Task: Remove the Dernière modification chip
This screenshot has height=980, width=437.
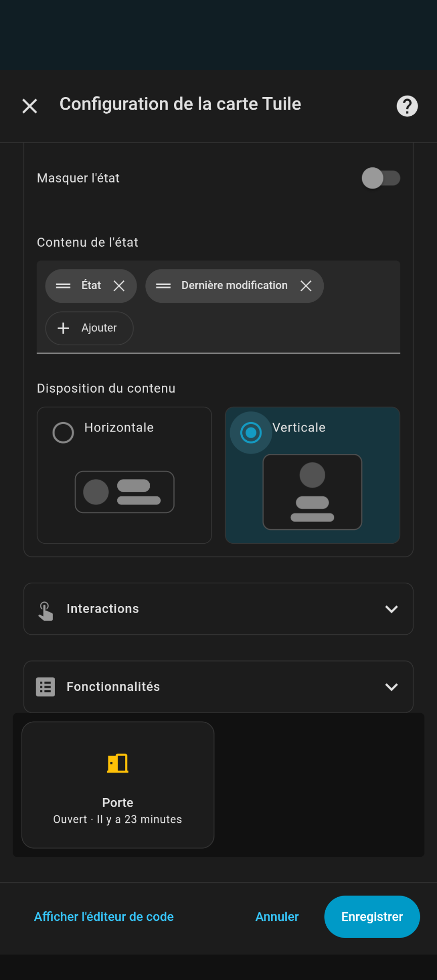Action: (306, 286)
